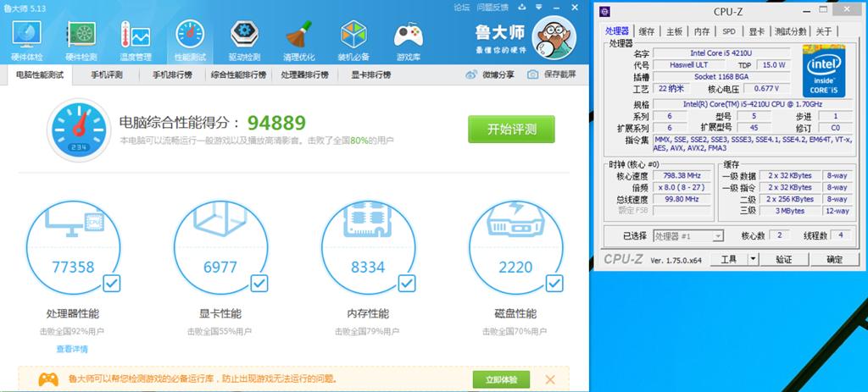
Task: Toggle the 显卡性能 test checkbox
Action: click(259, 284)
